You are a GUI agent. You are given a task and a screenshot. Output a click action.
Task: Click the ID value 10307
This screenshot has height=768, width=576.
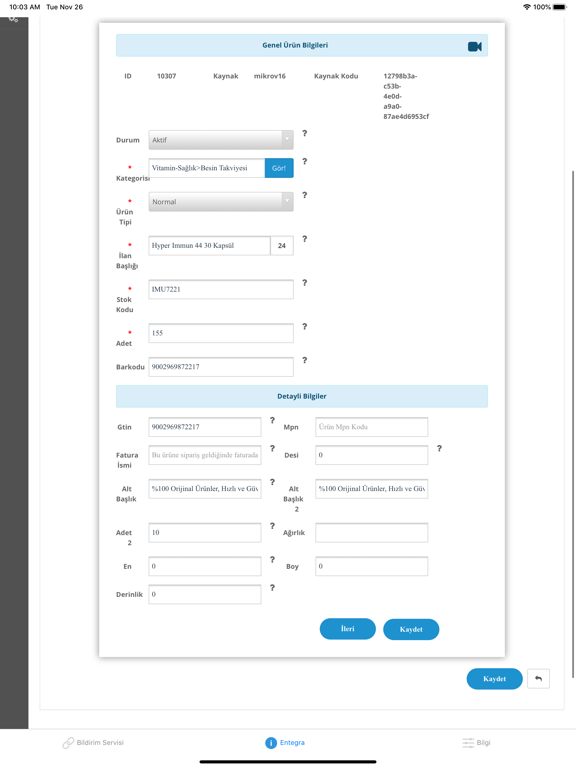pos(167,76)
